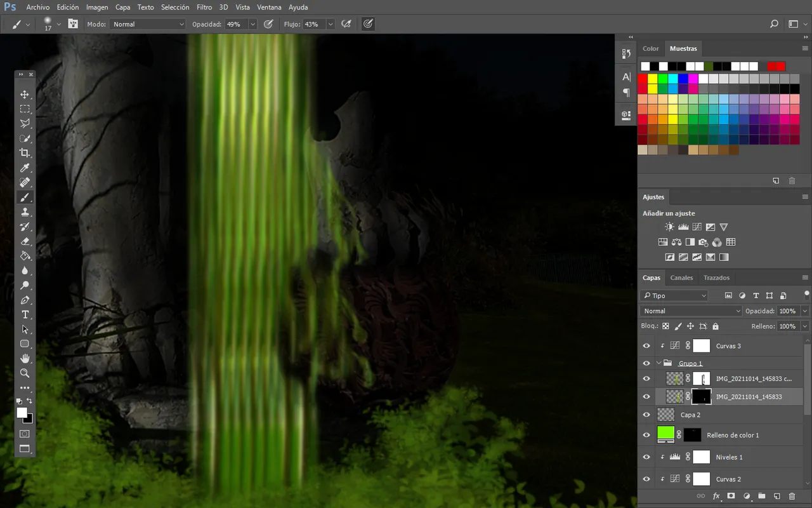Image resolution: width=812 pixels, height=508 pixels.
Task: Hide the Grupo 1 group
Action: [646, 363]
